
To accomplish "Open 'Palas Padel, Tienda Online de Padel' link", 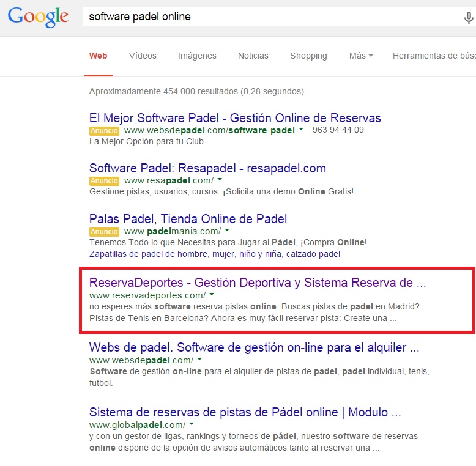I will point(188,219).
